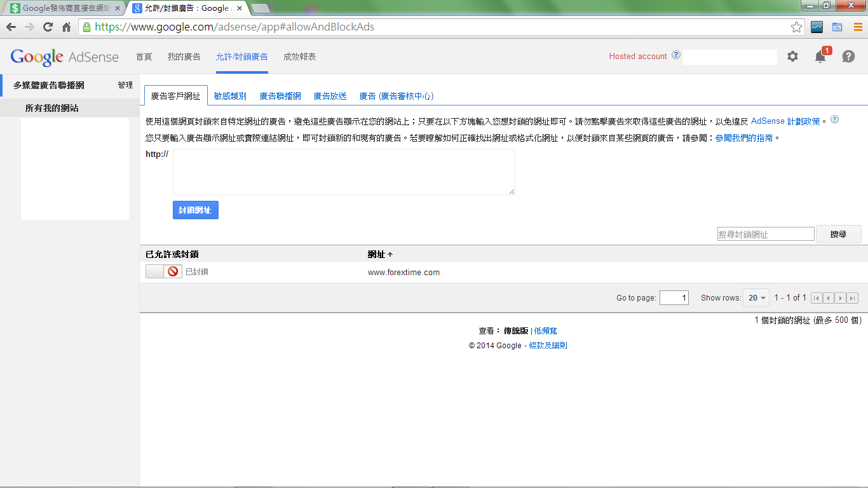The width and height of the screenshot is (868, 488).
Task: Switch to the 廣告放送 tab
Action: [330, 96]
